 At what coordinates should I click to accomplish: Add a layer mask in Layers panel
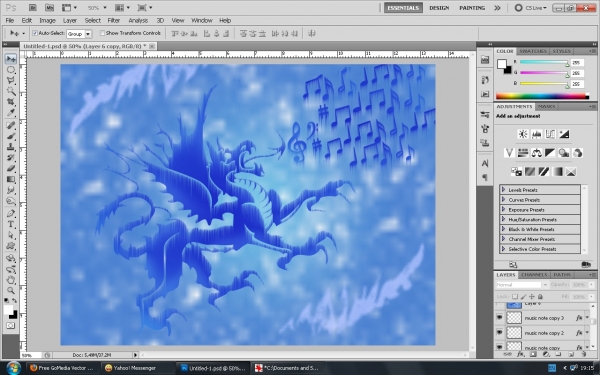point(533,354)
